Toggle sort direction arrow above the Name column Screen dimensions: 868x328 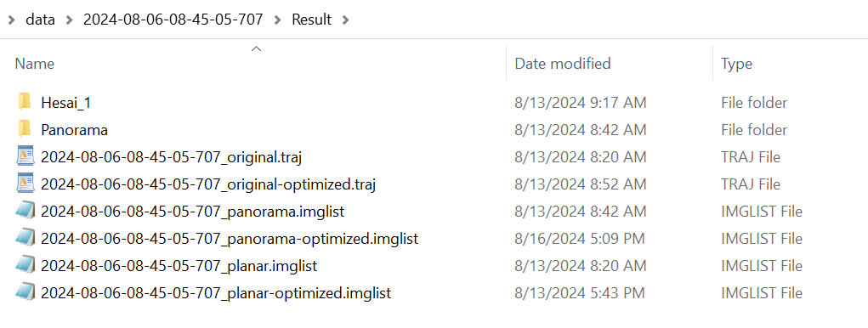pos(256,48)
